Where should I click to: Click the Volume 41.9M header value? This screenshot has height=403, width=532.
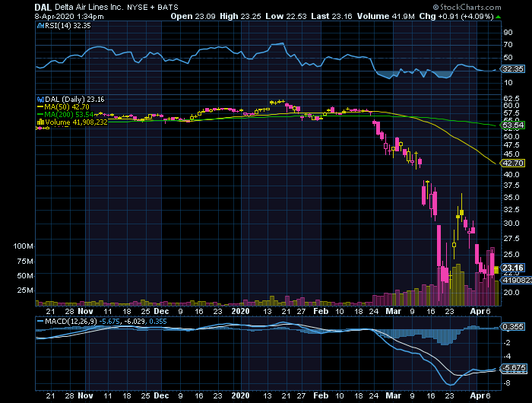pos(385,16)
